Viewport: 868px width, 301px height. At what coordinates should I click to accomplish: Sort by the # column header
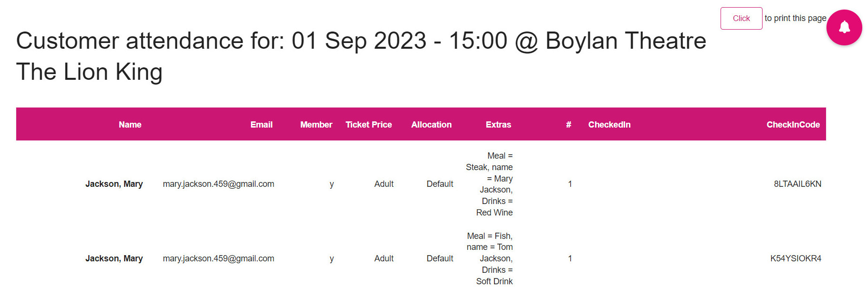tap(568, 124)
